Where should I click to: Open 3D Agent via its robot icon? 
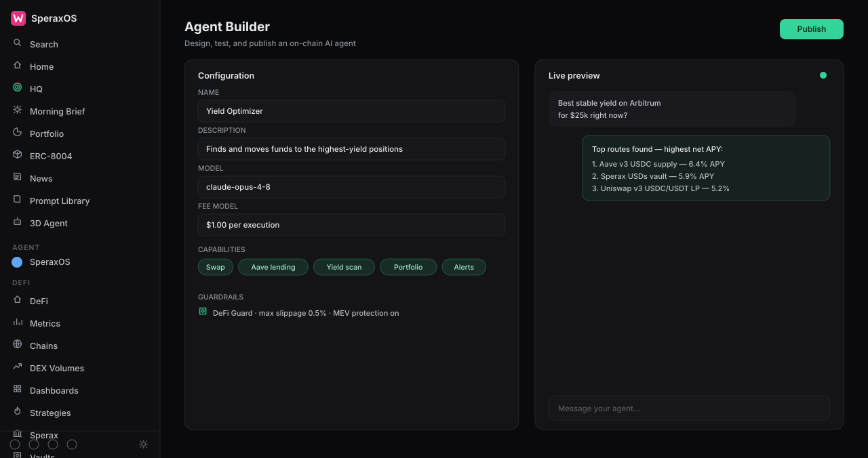click(17, 222)
